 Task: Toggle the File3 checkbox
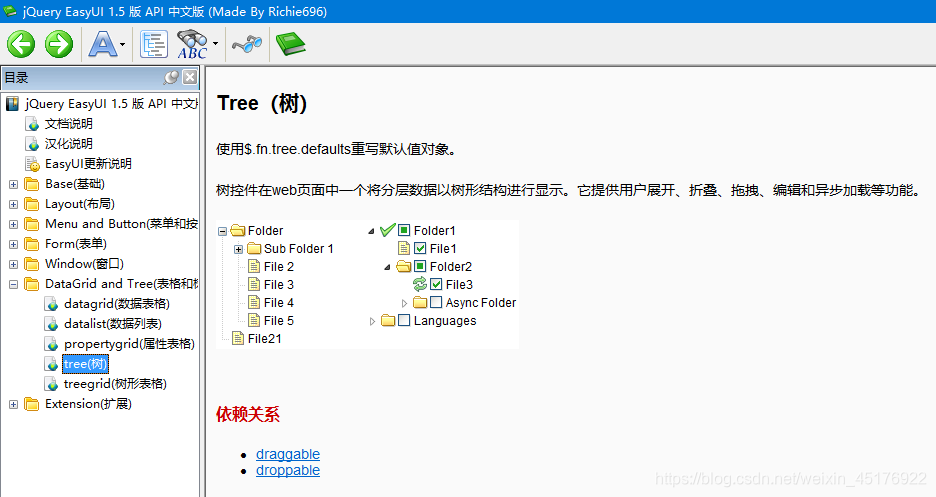pos(436,285)
